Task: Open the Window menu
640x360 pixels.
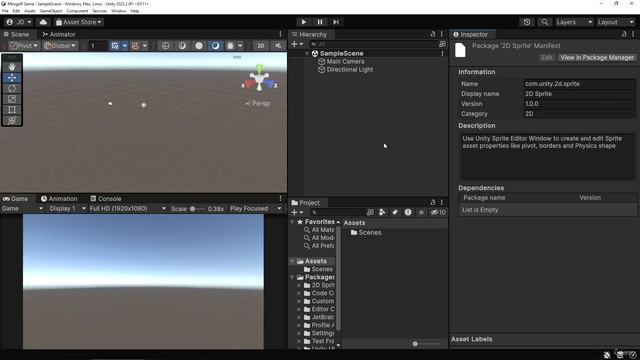Action: (118, 11)
